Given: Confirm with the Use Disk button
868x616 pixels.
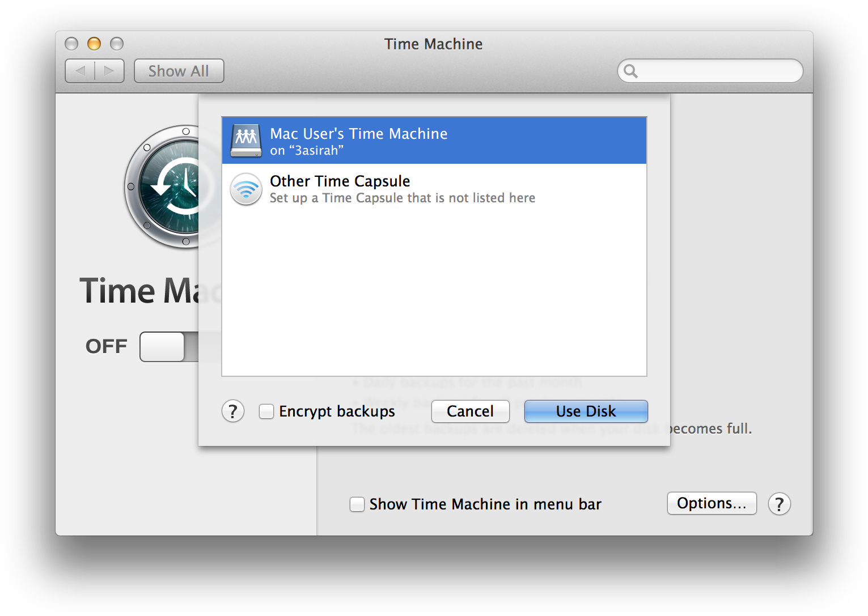Looking at the screenshot, I should point(586,411).
